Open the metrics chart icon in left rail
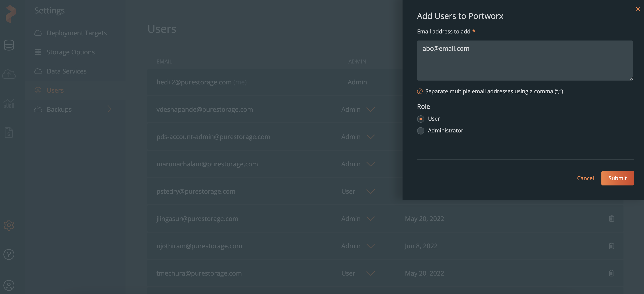The image size is (644, 294). tap(9, 103)
